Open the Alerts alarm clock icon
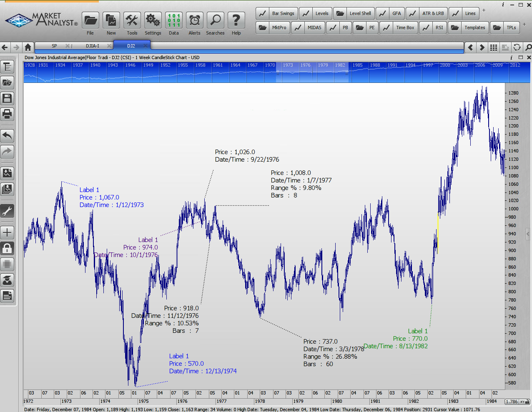Image resolution: width=532 pixels, height=412 pixels. click(194, 20)
